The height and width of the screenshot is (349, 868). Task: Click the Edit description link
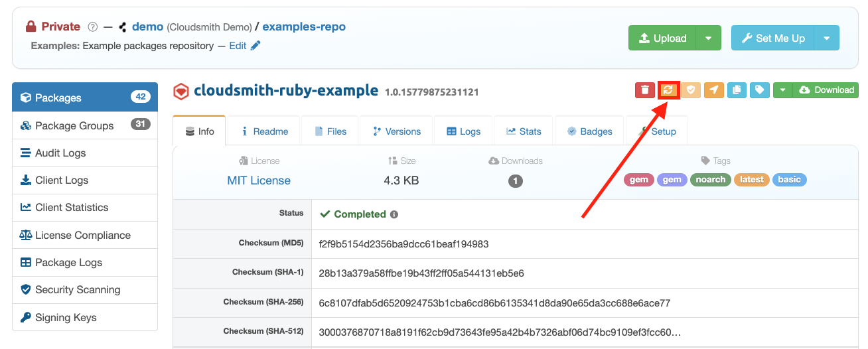(238, 46)
